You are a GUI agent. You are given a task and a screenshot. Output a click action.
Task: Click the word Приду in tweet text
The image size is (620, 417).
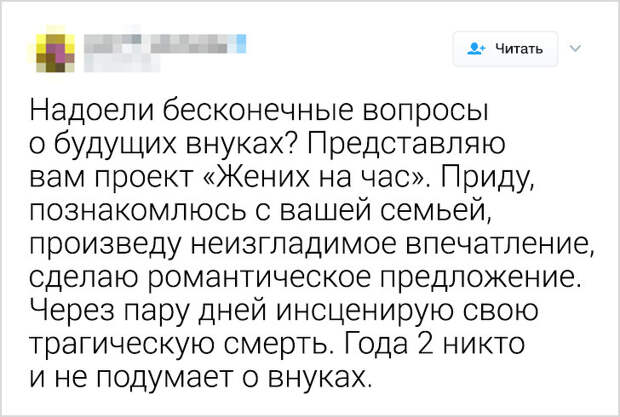tap(486, 177)
